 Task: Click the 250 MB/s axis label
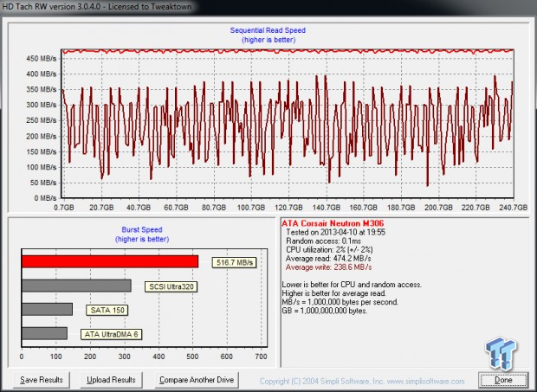tap(41, 120)
